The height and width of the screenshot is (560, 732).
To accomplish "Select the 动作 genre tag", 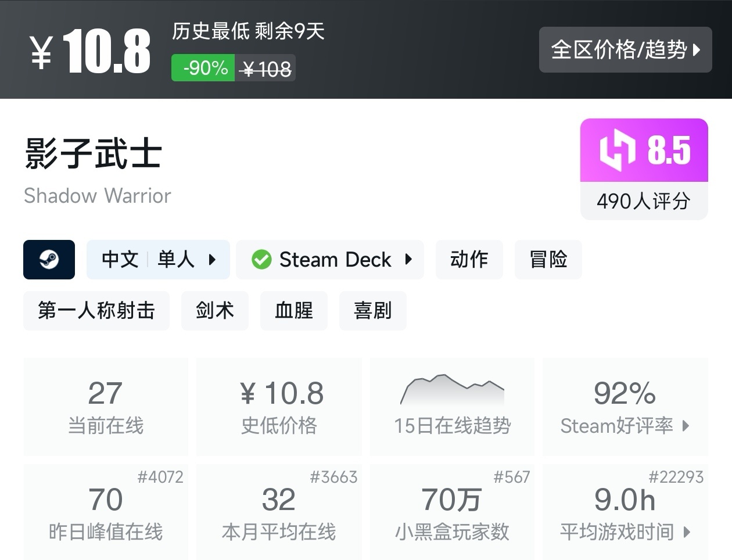I will click(469, 260).
